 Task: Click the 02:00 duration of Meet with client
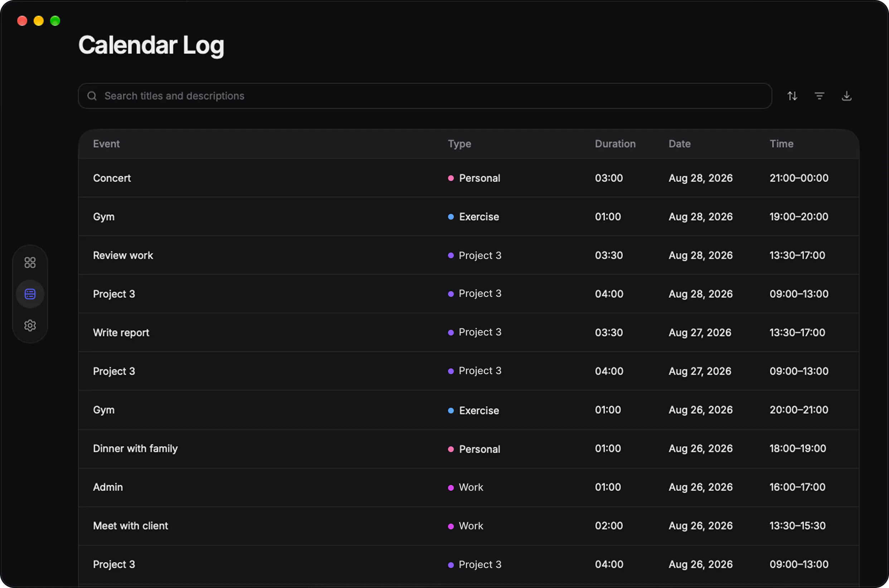[x=609, y=526]
